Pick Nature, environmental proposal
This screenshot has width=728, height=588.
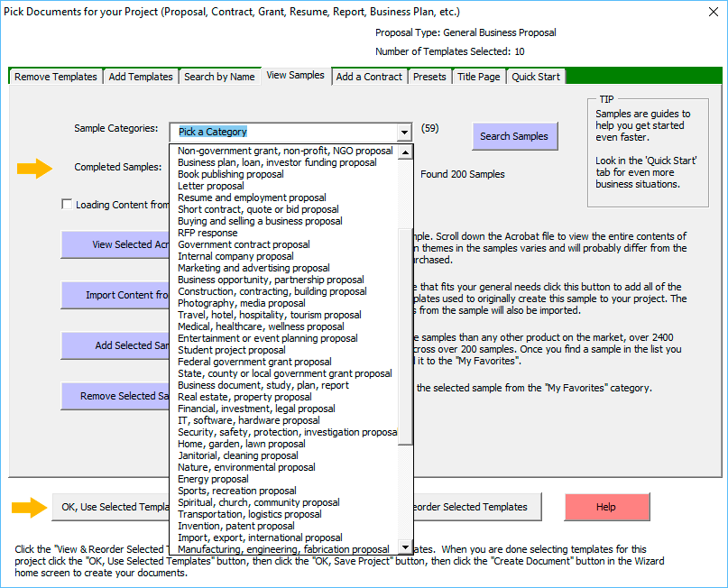pos(284,467)
